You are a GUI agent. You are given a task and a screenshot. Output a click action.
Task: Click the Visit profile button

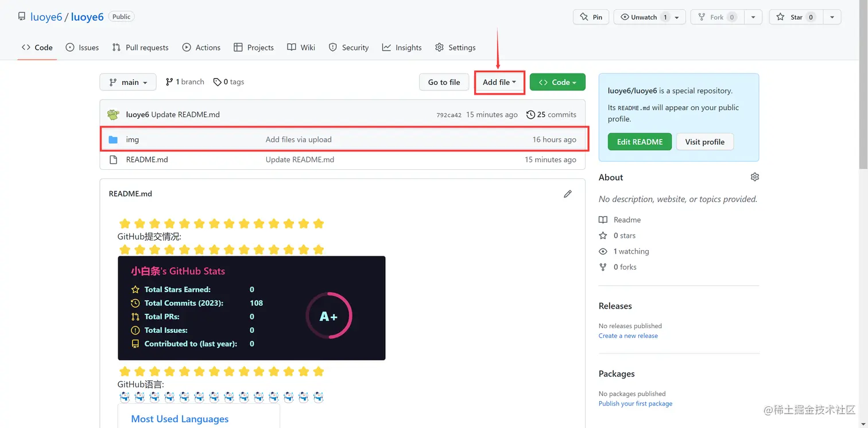pos(705,142)
